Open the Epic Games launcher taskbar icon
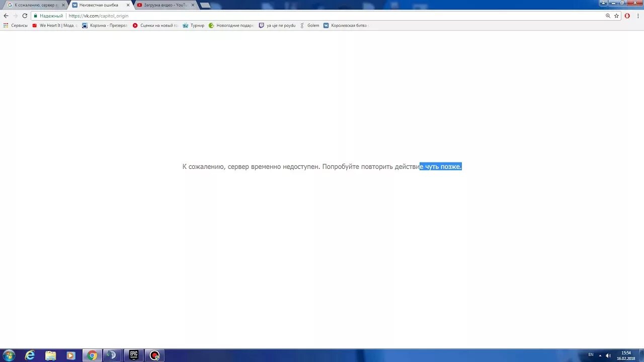Viewport: 644px width, 362px height. click(x=134, y=355)
